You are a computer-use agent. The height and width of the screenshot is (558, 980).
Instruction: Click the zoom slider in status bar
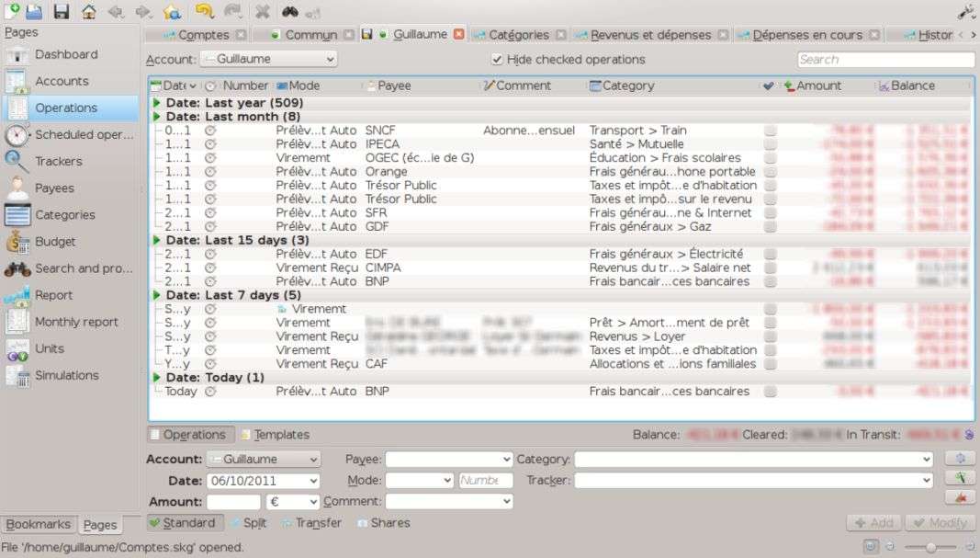pyautogui.click(x=930, y=547)
